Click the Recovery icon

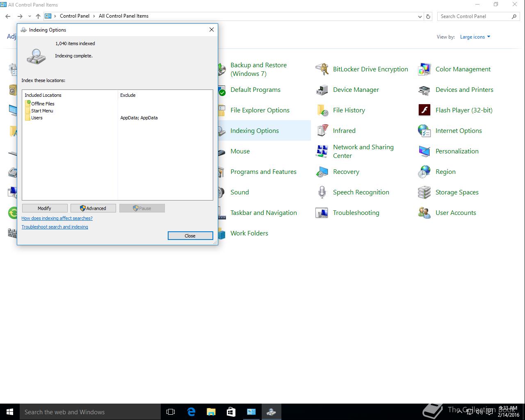point(322,172)
